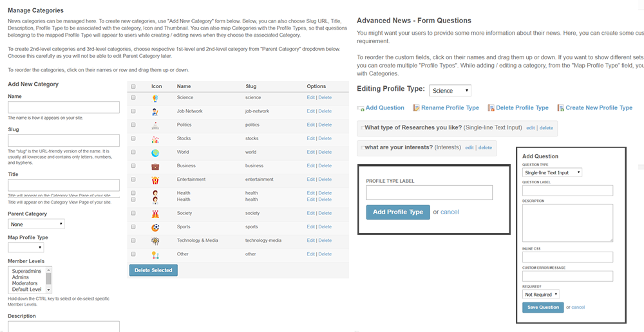Toggle the select-all checkbox in table header

[x=133, y=86]
